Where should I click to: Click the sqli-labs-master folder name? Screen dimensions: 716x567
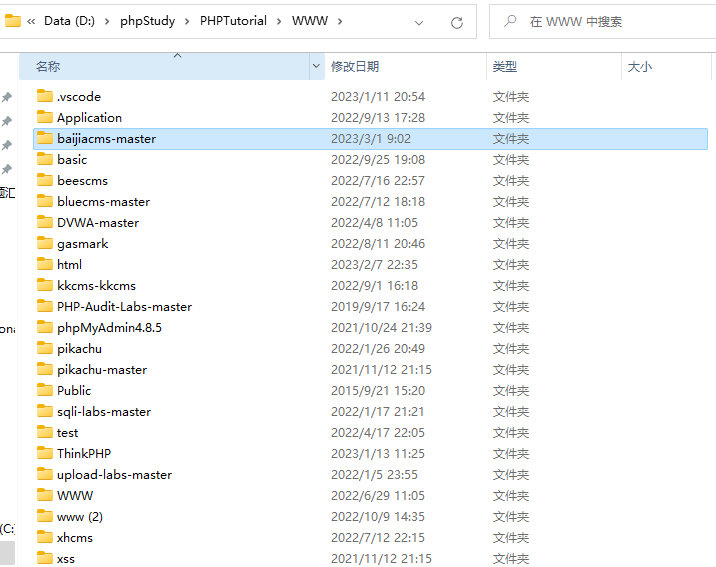(104, 412)
